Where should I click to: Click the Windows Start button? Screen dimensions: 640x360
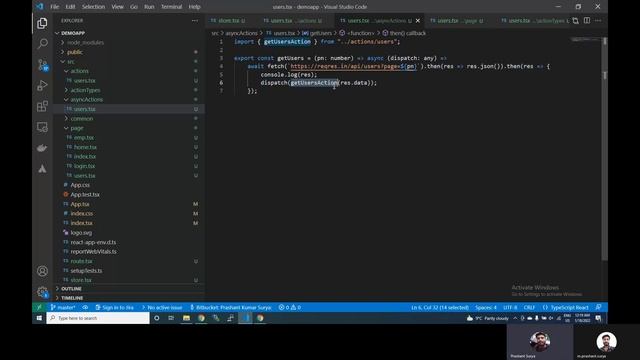coord(39,318)
